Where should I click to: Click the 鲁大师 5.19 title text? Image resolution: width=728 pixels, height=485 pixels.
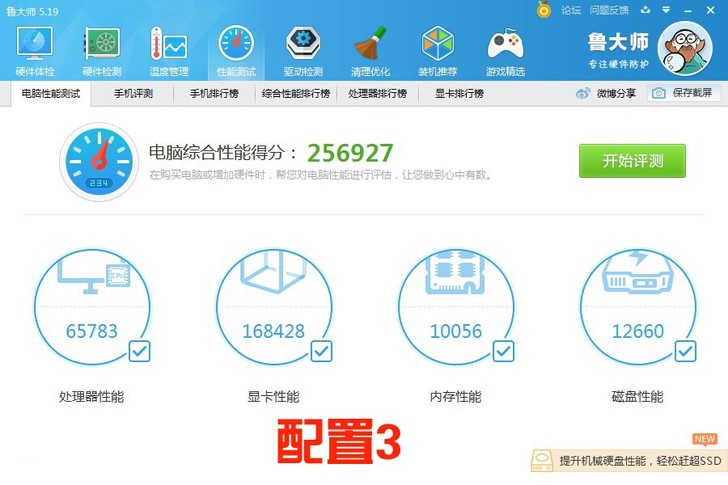[32, 11]
